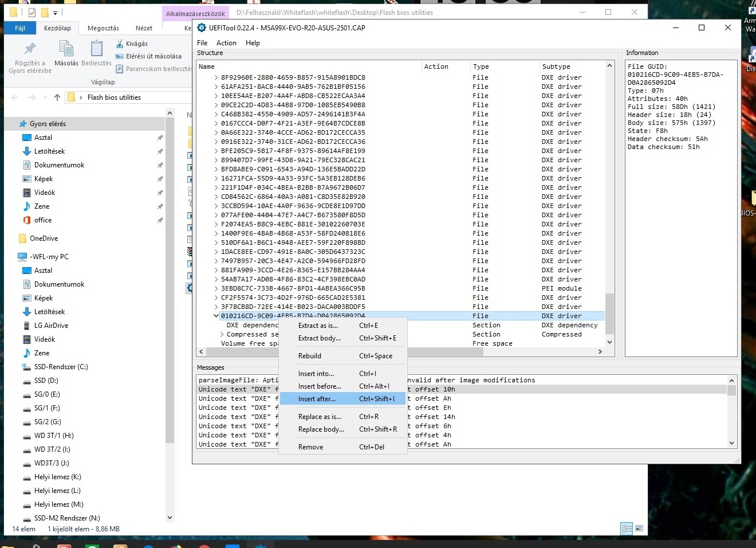Click Rögzítés a Gyors elérésbe pin icon
The image size is (756, 548).
point(30,49)
